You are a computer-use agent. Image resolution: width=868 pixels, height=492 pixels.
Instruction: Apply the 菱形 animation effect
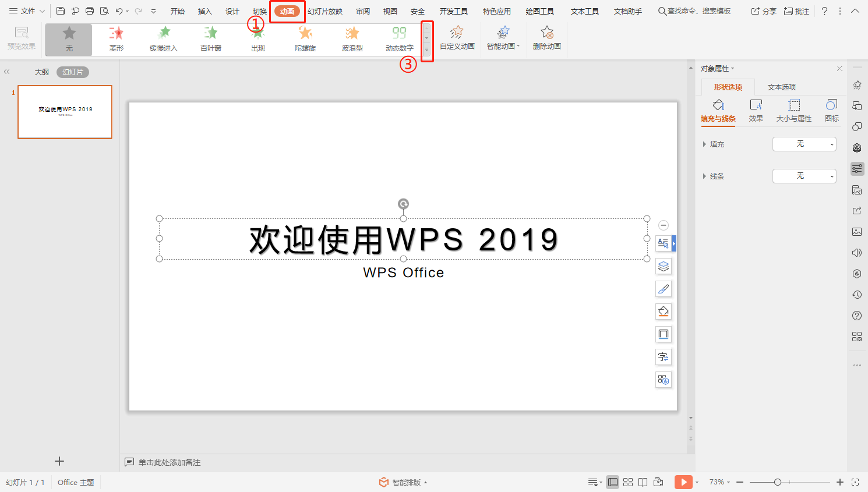117,39
